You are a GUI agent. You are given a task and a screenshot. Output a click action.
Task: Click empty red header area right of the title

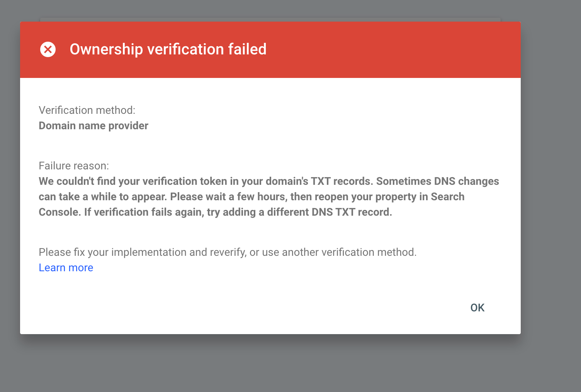[x=386, y=49]
